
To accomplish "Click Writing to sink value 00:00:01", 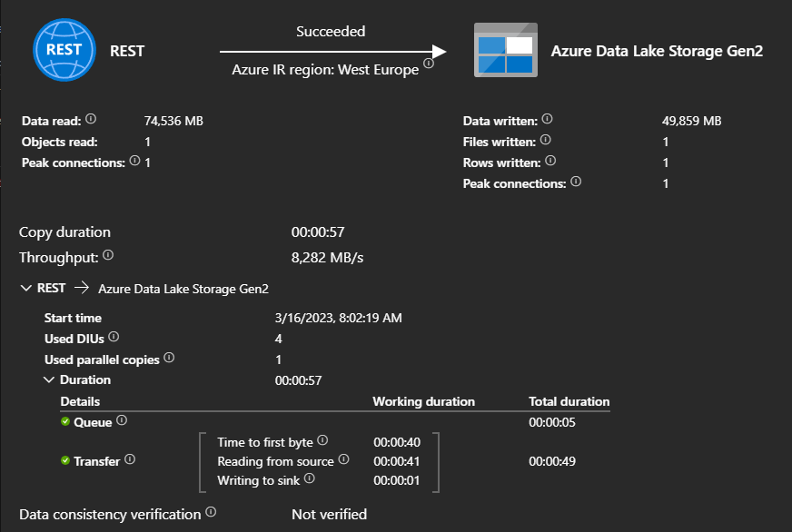I will point(397,480).
